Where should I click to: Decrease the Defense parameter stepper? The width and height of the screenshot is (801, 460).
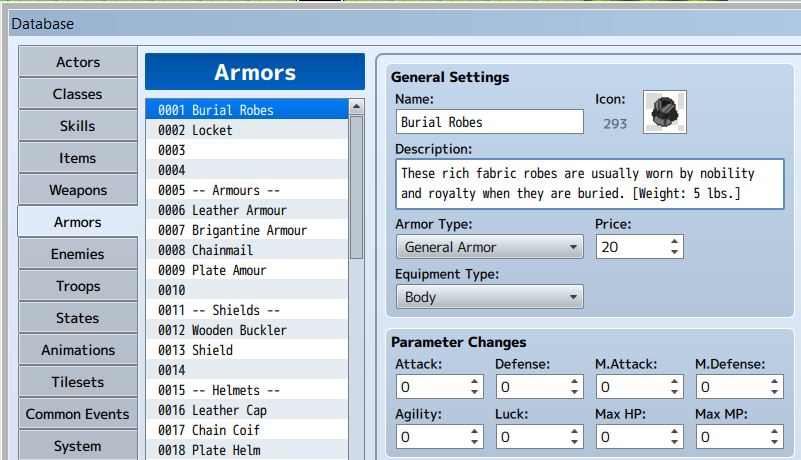click(574, 392)
